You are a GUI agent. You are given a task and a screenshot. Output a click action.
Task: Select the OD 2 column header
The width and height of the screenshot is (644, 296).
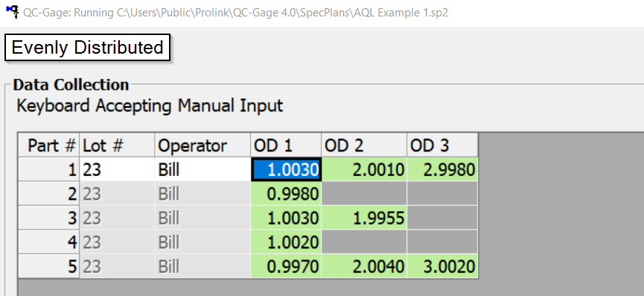364,145
